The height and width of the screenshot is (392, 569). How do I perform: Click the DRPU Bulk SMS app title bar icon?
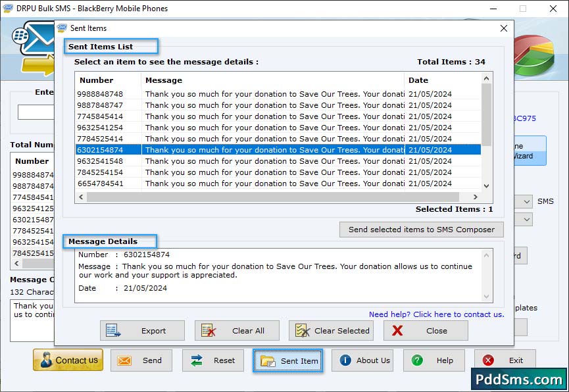click(x=8, y=8)
